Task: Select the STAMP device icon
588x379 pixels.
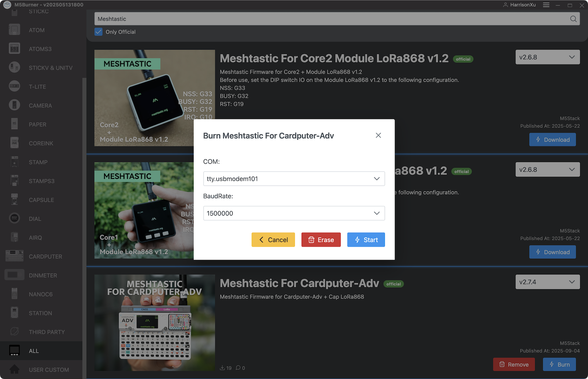Action: 14,162
